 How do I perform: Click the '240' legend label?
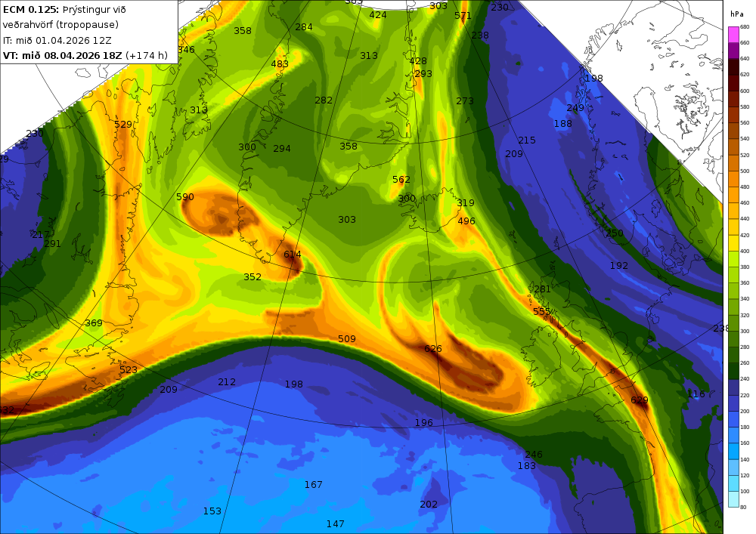(745, 379)
